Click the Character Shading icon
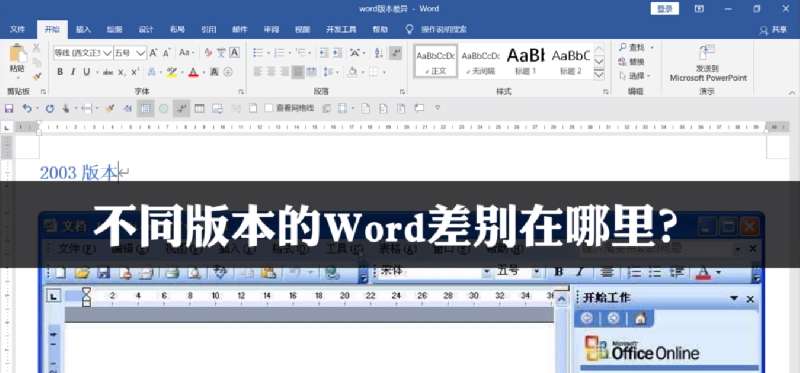 [214, 72]
